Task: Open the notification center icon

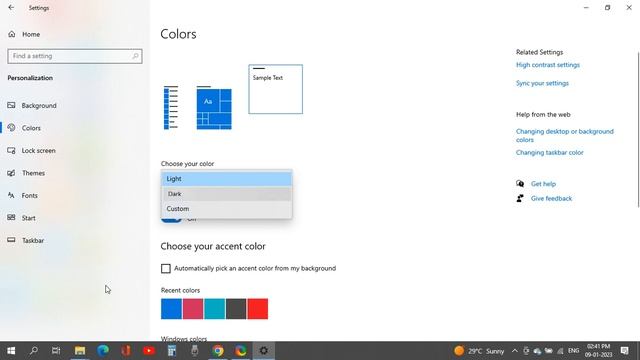Action: pyautogui.click(x=624, y=351)
